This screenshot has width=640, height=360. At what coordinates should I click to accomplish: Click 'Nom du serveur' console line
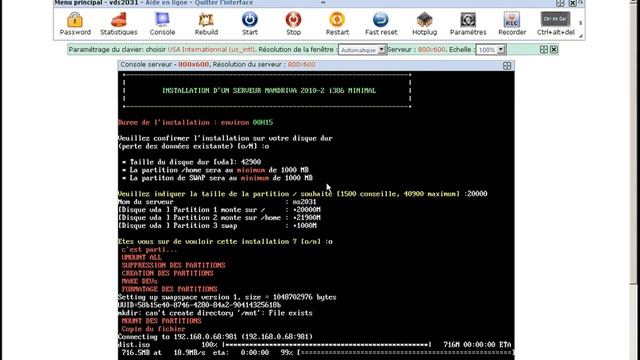217,202
